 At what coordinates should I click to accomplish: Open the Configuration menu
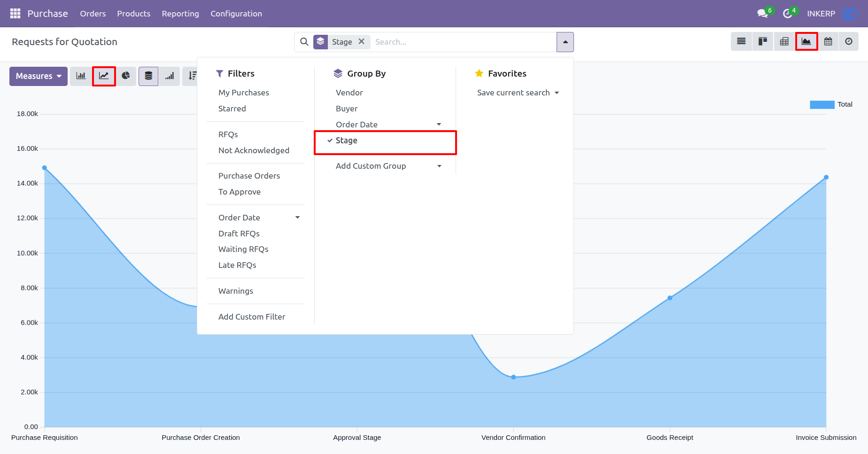click(x=236, y=14)
